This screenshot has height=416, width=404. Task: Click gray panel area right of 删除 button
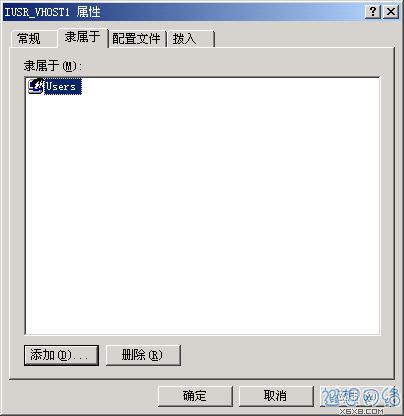click(283, 355)
